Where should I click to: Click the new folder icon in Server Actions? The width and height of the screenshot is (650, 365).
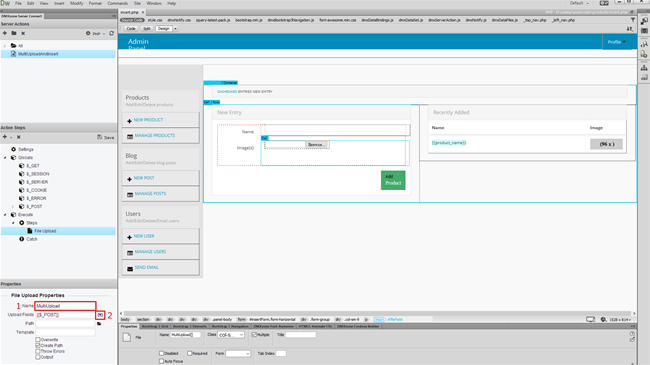[x=14, y=33]
